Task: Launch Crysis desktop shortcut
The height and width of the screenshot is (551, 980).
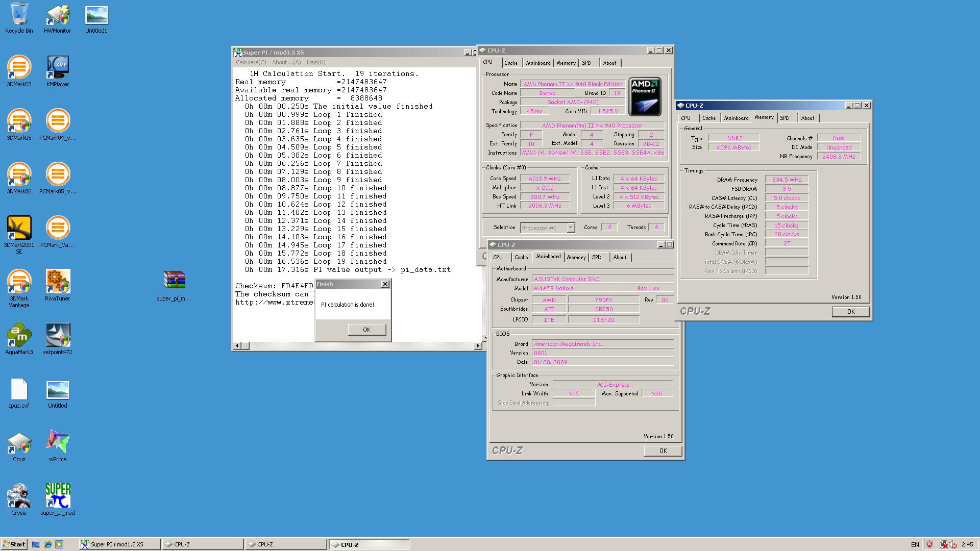Action: (x=19, y=499)
